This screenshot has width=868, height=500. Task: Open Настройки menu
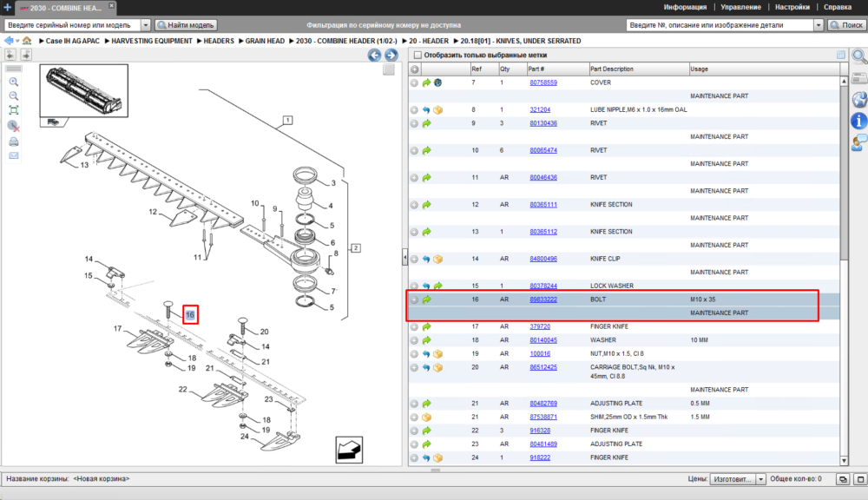point(792,7)
